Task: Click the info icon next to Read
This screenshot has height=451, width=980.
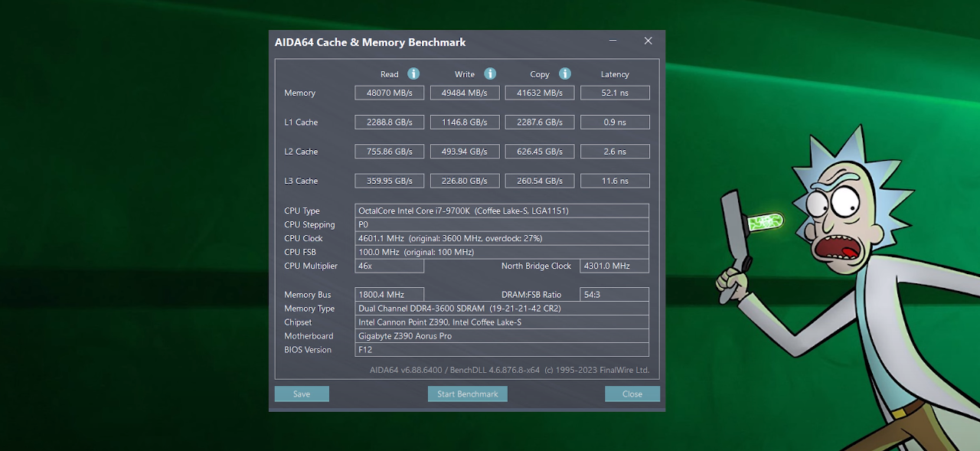Action: tap(413, 74)
